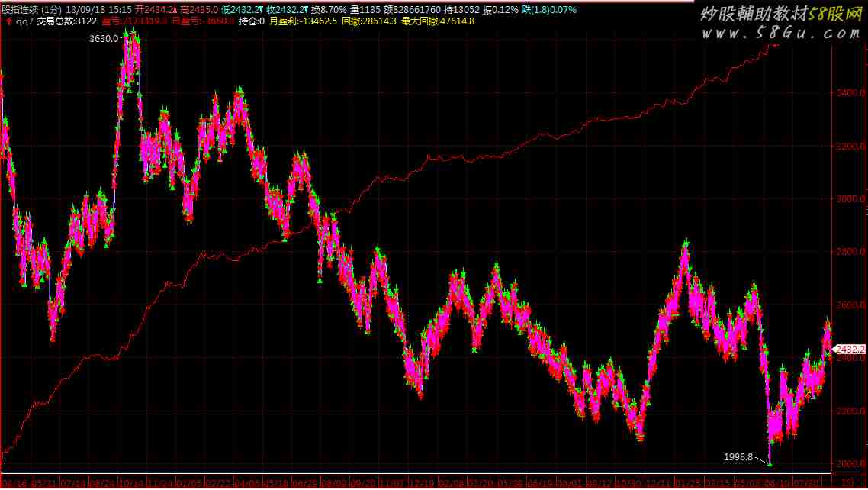
Task: Click the amount value 额828661760
Action: [412, 10]
